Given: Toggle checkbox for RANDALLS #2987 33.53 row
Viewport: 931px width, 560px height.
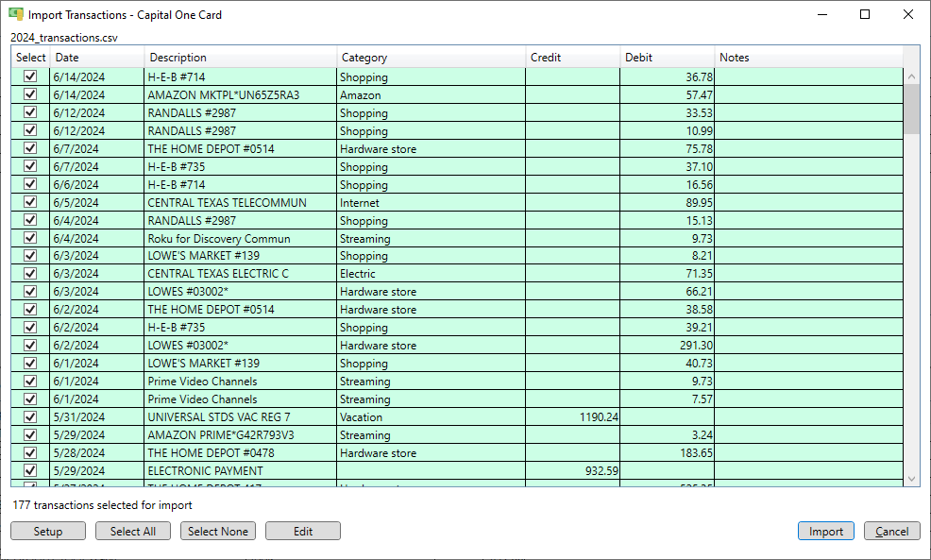Looking at the screenshot, I should click(x=30, y=112).
